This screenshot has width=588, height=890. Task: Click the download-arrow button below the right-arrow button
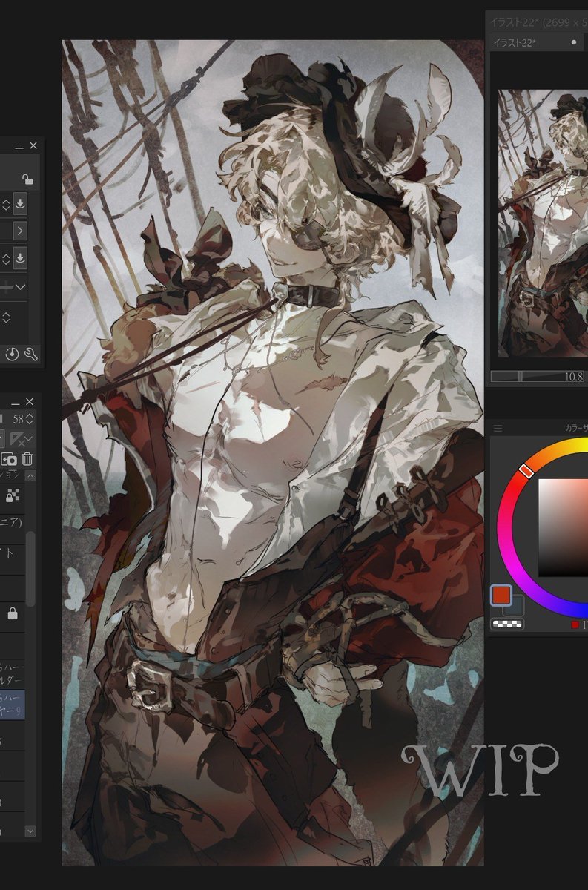pos(20,259)
